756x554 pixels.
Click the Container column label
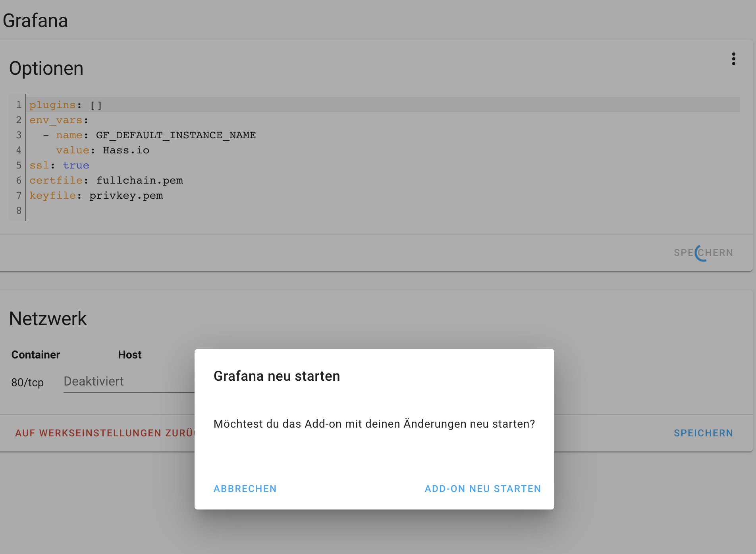[x=35, y=354]
